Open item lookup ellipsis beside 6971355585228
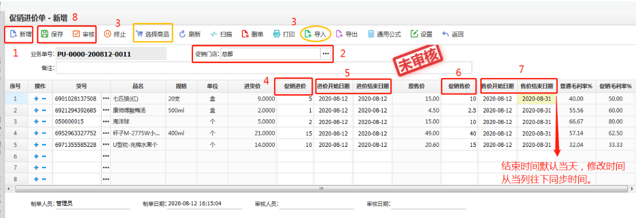 [x=106, y=145]
